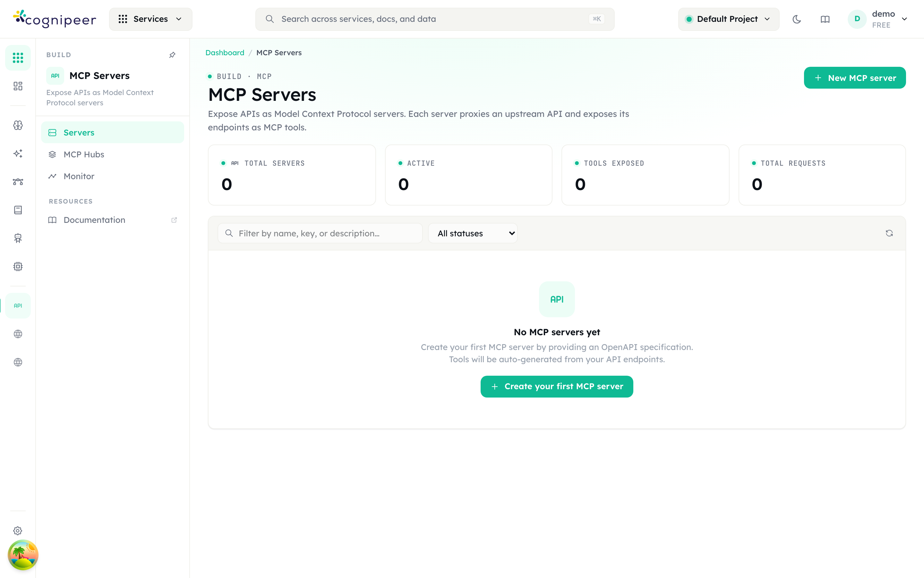Screen dimensions: 924x578
Task: Open the notebook icon service in the rail
Action: click(18, 210)
